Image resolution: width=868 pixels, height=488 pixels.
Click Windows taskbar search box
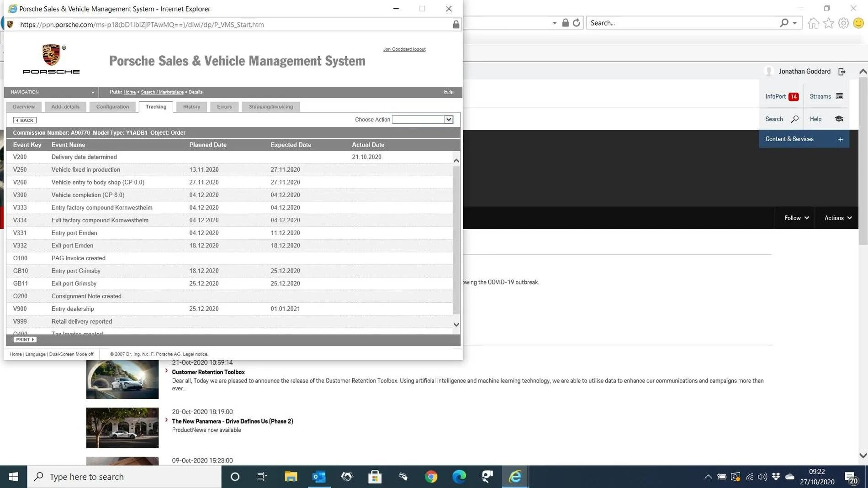pyautogui.click(x=124, y=477)
